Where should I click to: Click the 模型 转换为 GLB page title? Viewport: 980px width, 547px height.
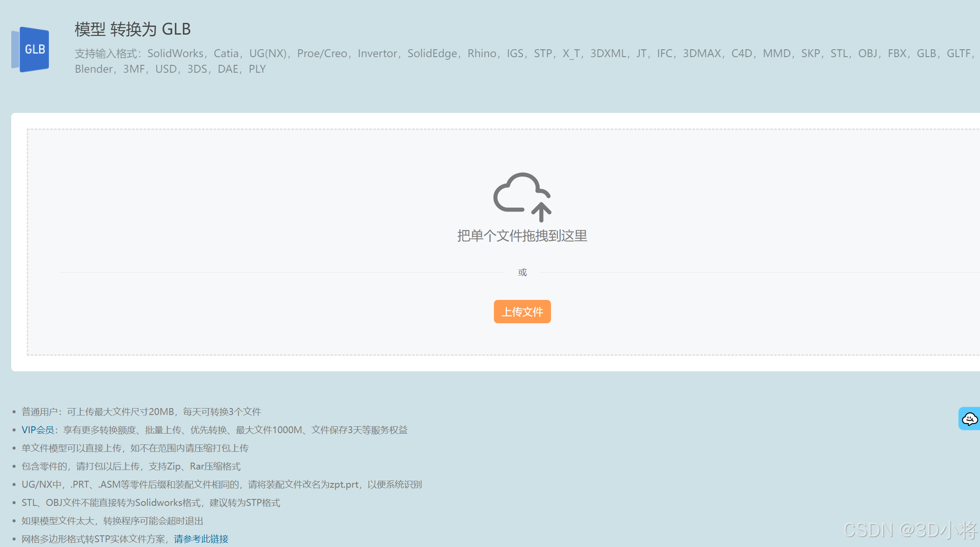point(133,29)
